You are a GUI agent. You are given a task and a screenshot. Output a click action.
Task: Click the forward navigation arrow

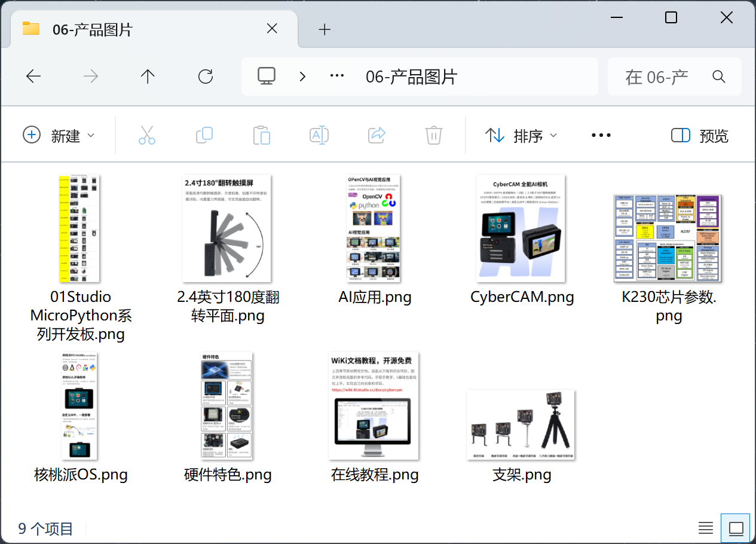[x=91, y=77]
